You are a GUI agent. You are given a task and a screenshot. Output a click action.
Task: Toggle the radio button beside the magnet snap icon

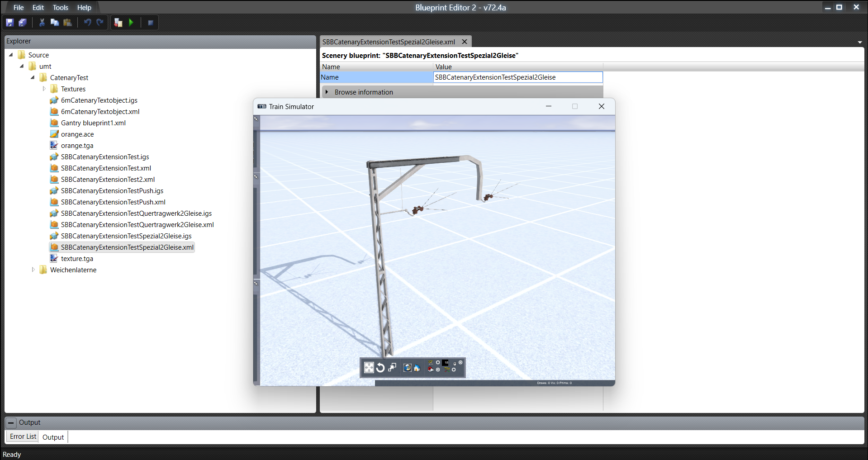click(x=438, y=370)
